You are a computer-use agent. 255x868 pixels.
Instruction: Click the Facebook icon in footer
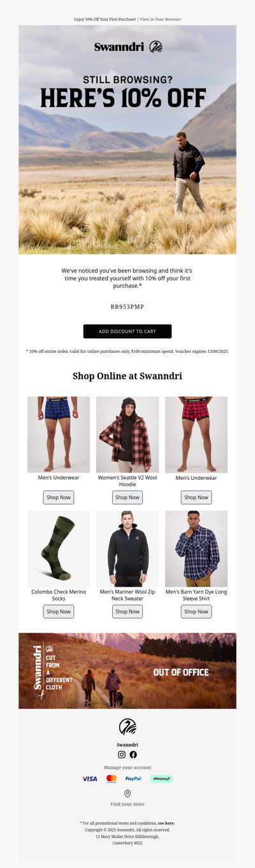point(133,754)
